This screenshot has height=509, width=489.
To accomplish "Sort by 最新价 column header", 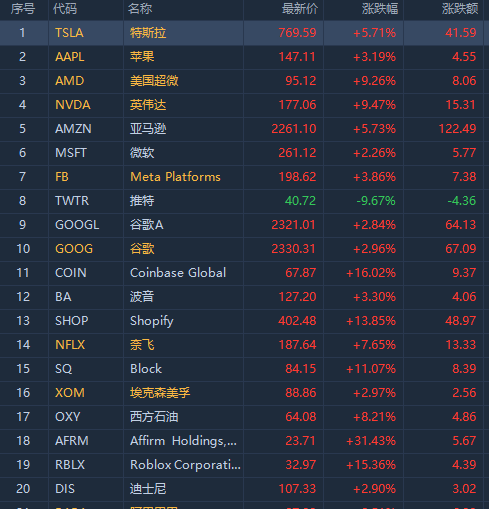I will pos(300,9).
